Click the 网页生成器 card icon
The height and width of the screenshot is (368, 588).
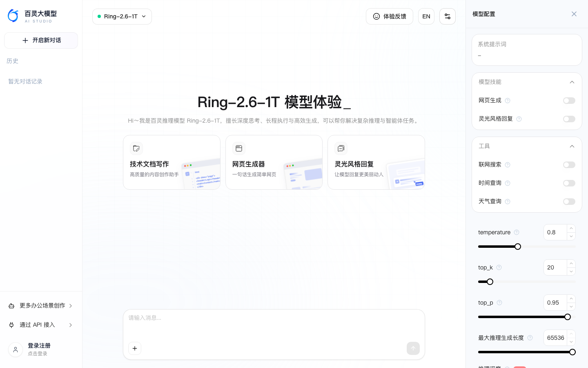(239, 148)
